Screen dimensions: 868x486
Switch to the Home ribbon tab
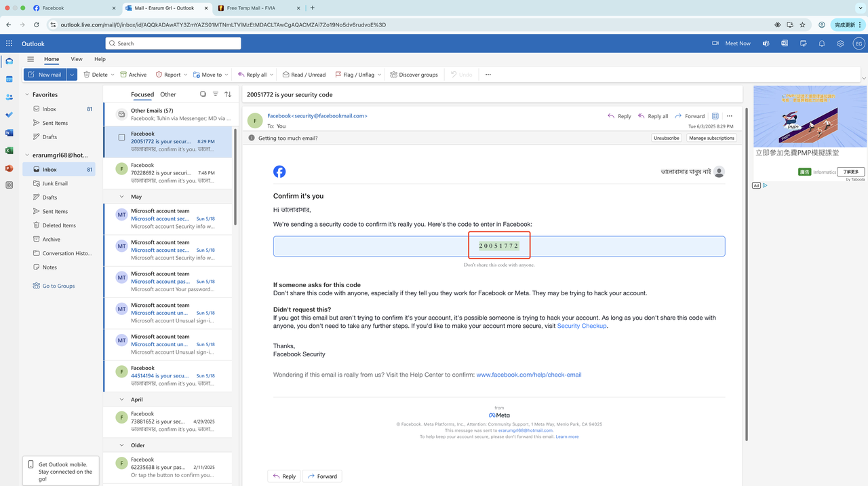tap(52, 59)
